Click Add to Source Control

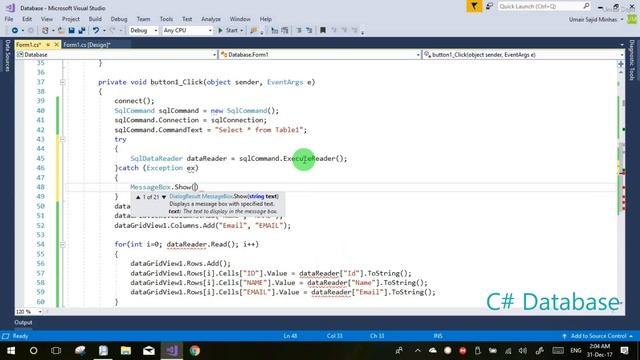pyautogui.click(x=598, y=336)
